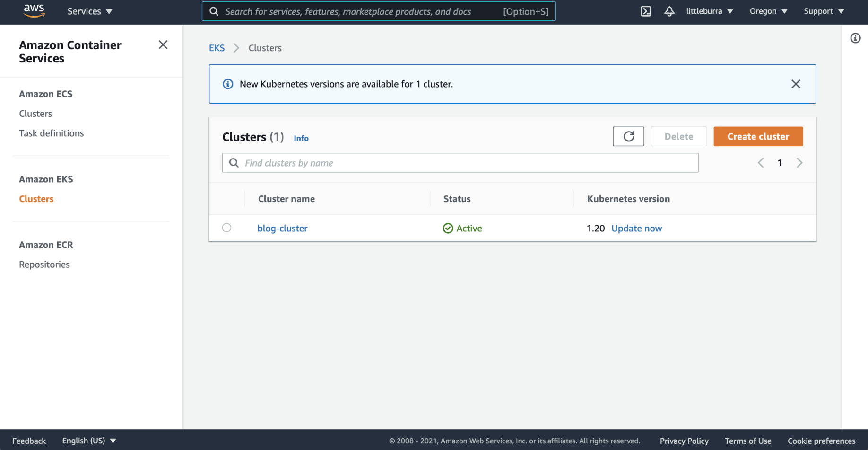Focus the Find clusters by name field
The image size is (868, 450).
pos(468,163)
